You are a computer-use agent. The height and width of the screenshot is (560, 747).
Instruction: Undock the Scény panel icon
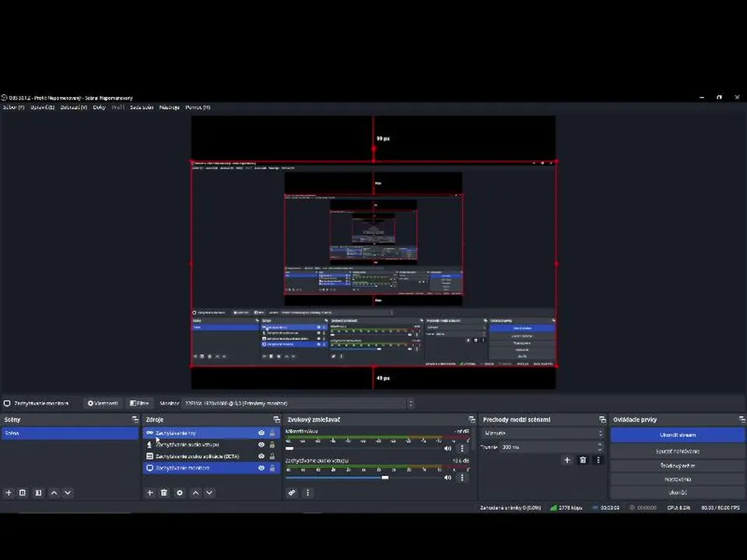pos(135,419)
